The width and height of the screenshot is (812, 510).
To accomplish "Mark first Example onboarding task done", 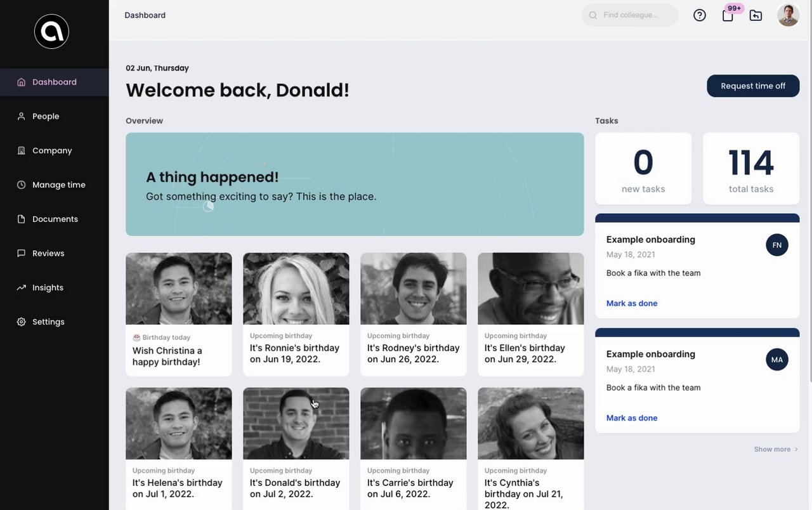I will [x=632, y=303].
